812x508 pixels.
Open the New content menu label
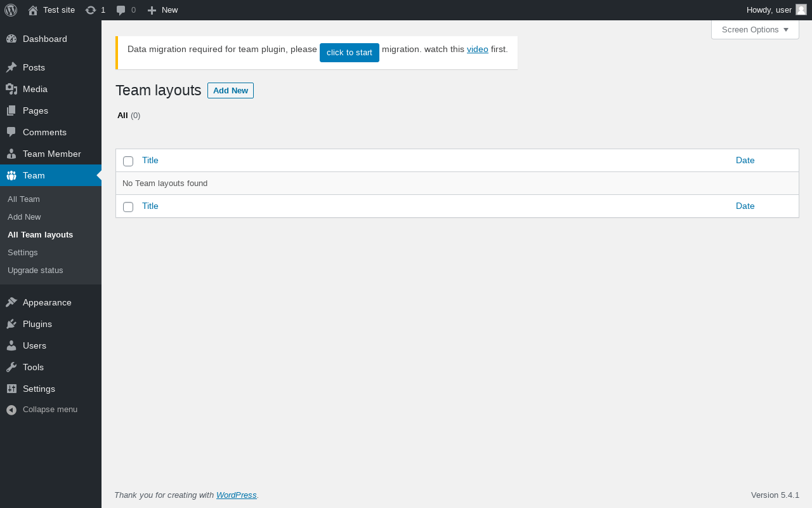(x=169, y=10)
